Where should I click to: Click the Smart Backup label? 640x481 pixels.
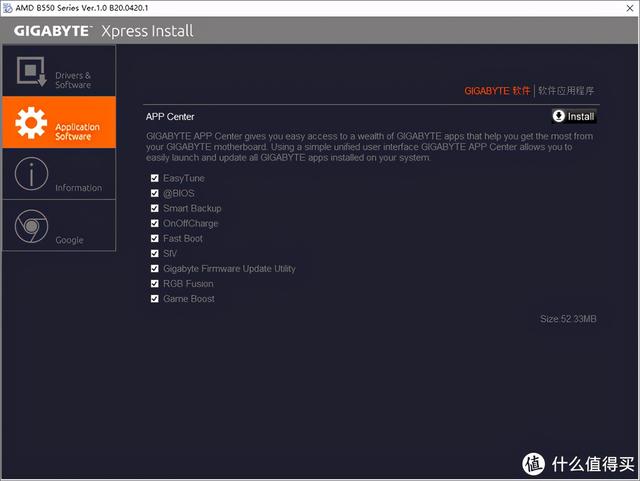click(192, 208)
